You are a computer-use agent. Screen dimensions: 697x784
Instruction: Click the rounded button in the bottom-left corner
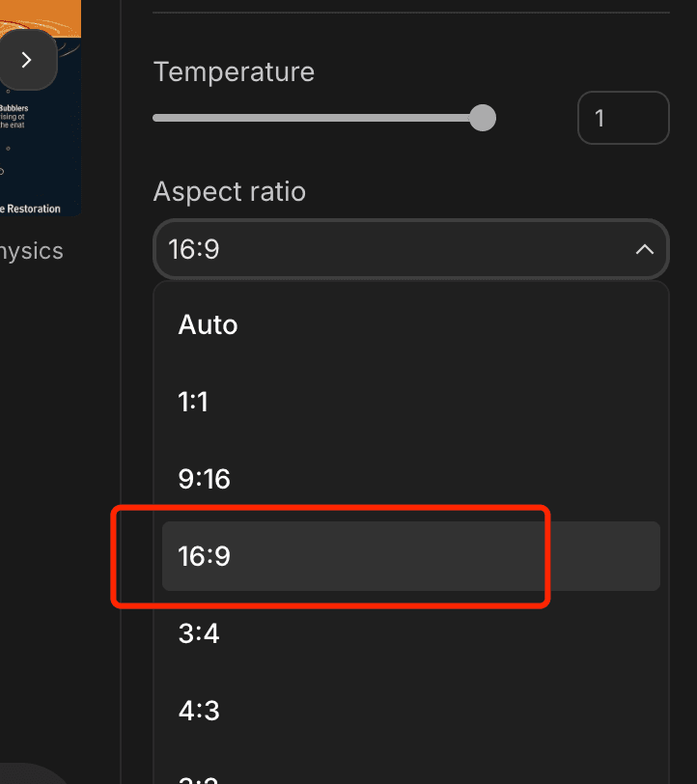tap(29, 772)
